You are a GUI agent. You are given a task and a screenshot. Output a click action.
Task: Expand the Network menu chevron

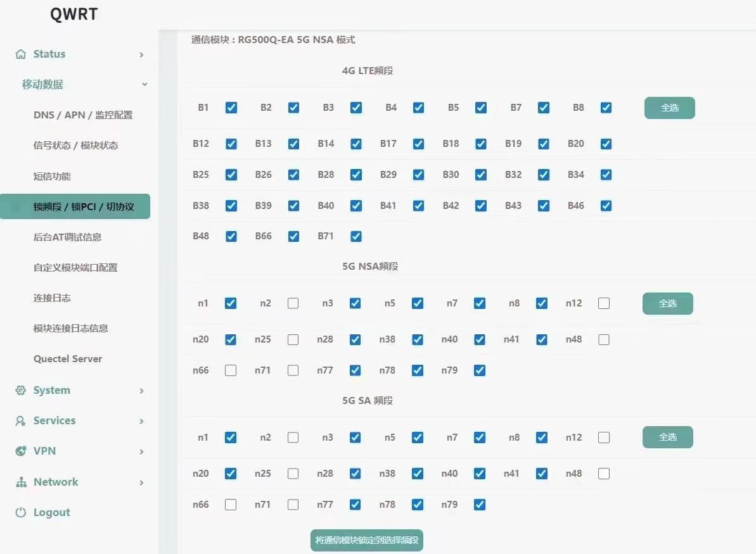click(x=141, y=483)
